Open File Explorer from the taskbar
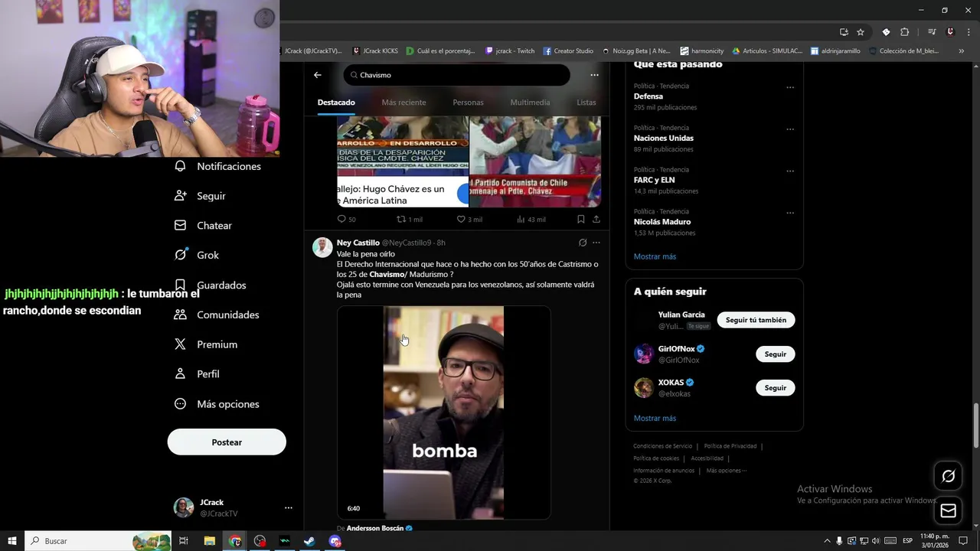The height and width of the screenshot is (551, 980). pos(209,541)
